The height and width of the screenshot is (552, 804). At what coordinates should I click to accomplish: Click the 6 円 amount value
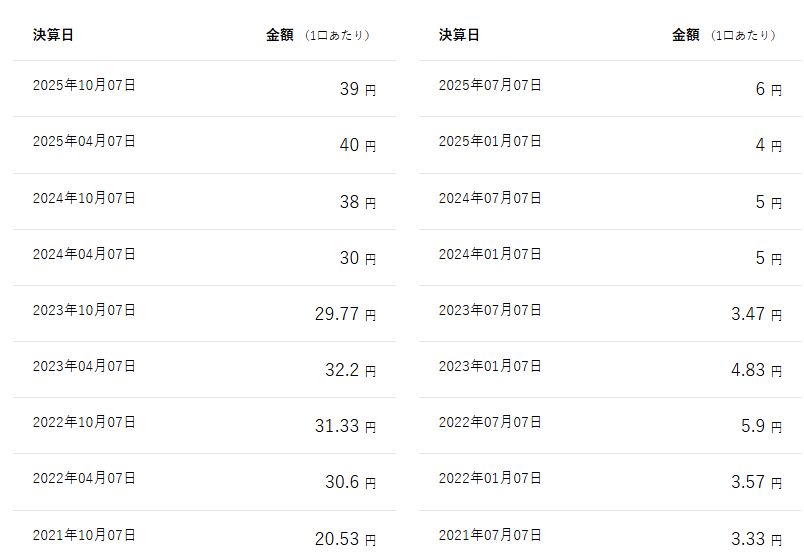[x=768, y=89]
